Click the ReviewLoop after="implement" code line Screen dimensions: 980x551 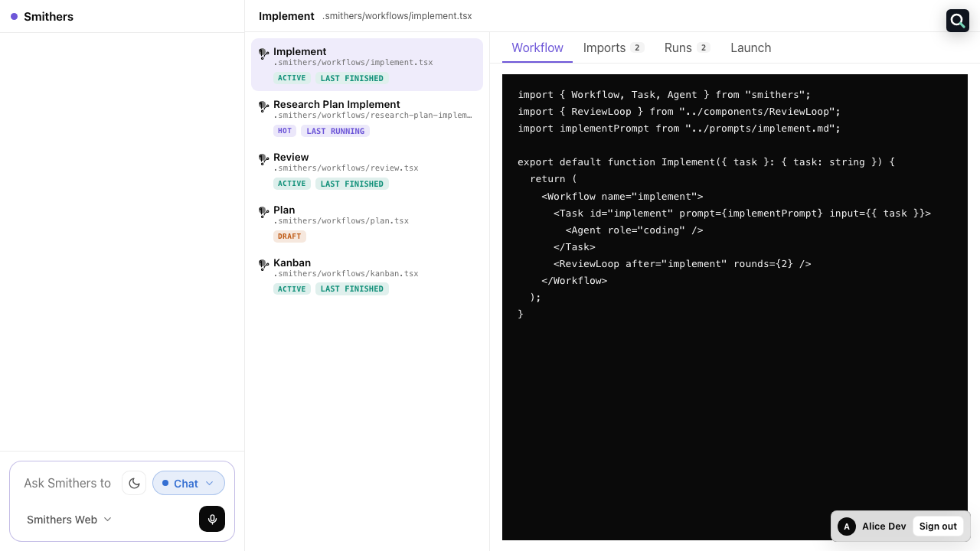(x=682, y=263)
